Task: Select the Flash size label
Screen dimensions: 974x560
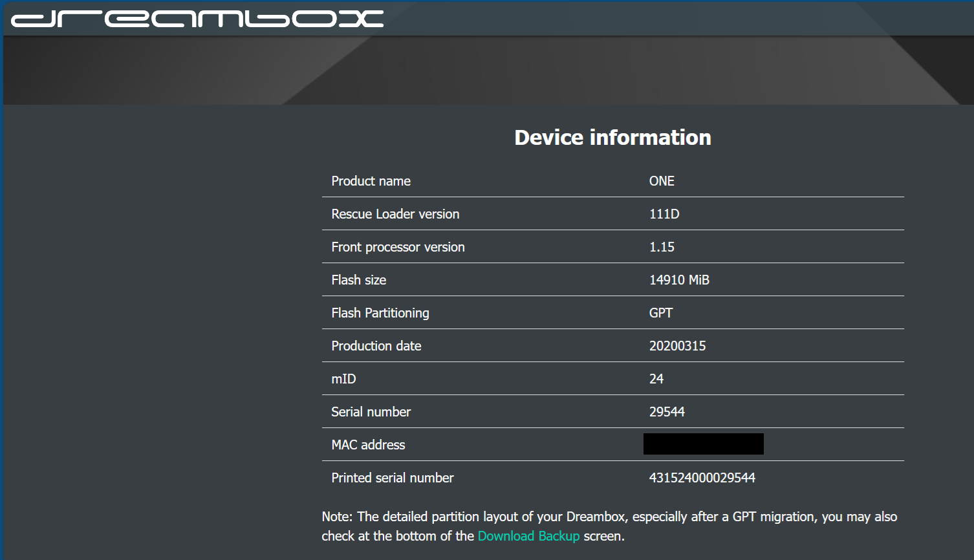Action: [358, 280]
